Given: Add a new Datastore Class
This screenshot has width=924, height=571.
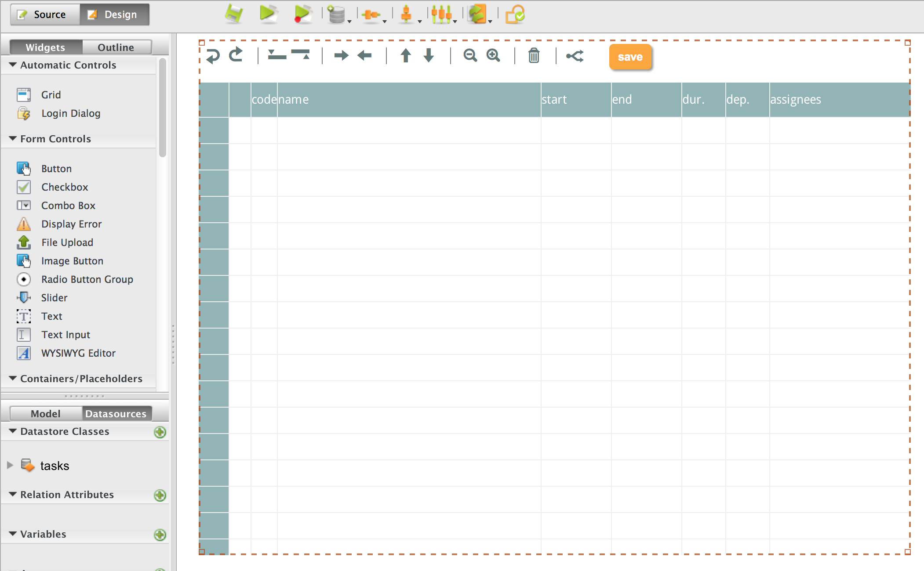Looking at the screenshot, I should point(160,432).
